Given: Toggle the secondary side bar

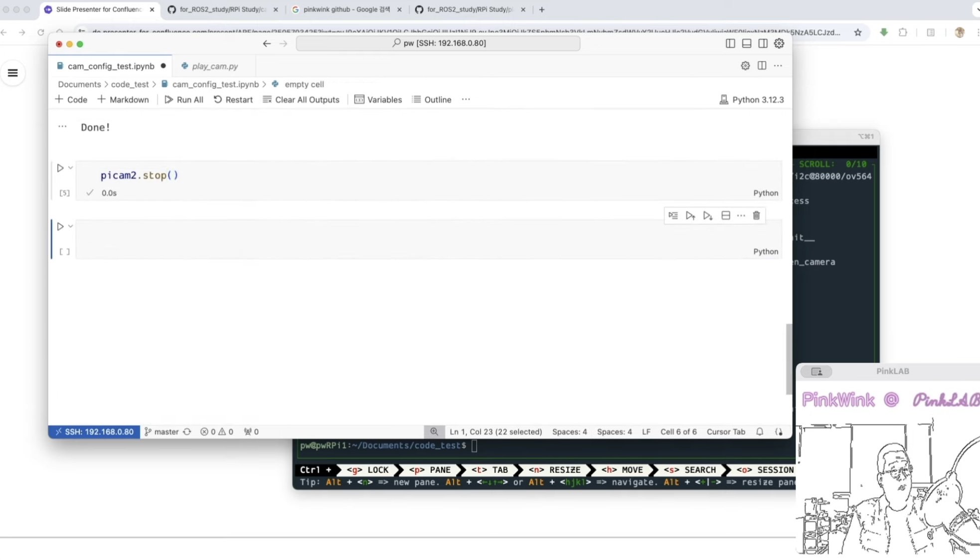Looking at the screenshot, I should [763, 44].
